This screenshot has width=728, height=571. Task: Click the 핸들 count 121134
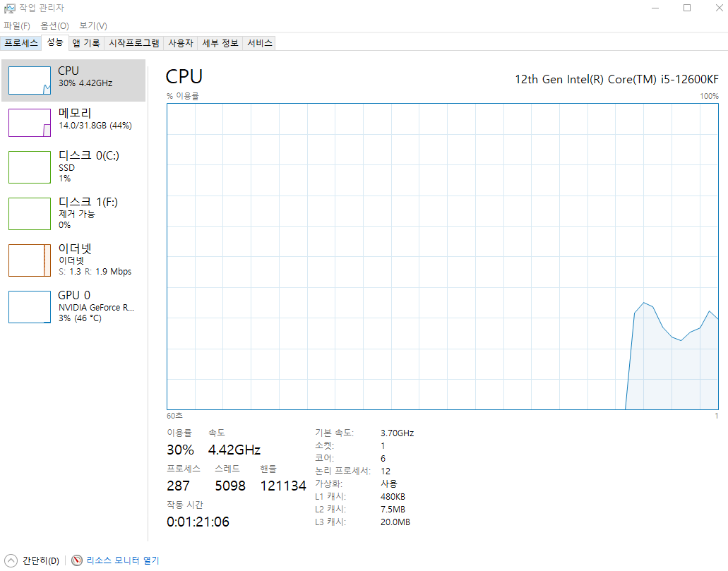283,486
